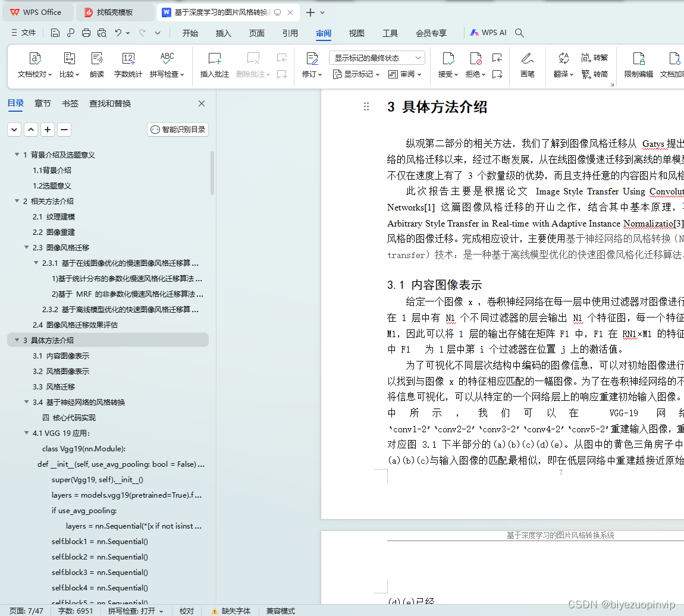Image resolution: width=684 pixels, height=616 pixels.
Task: Jump to '2.4 图像风格迁移效果评估' in outline
Action: click(75, 325)
